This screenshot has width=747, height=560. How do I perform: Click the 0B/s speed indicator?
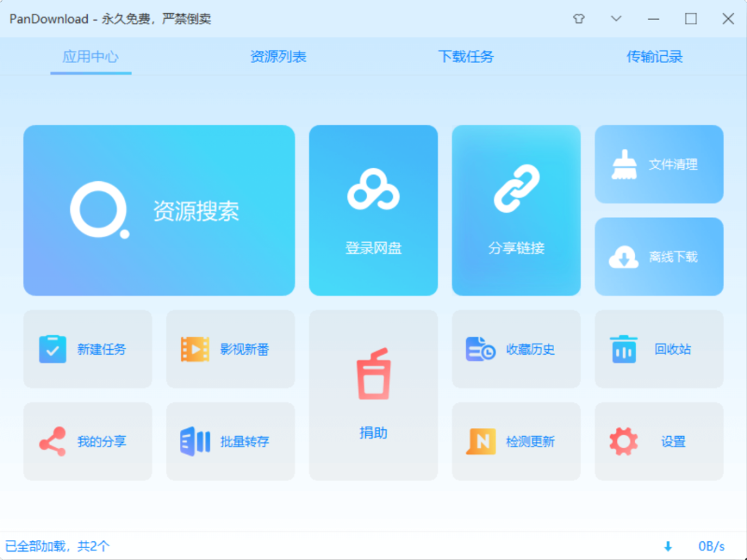click(711, 546)
